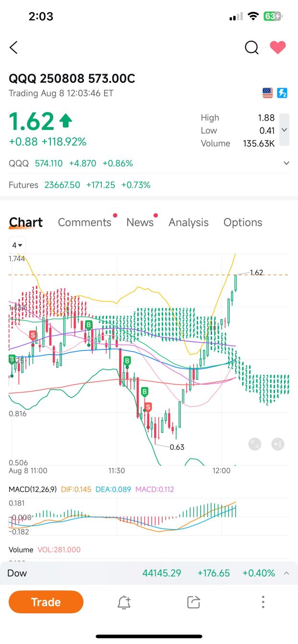298x644 pixels.
Task: Tap the MACD(12,26,9) indicator label
Action: pos(33,489)
